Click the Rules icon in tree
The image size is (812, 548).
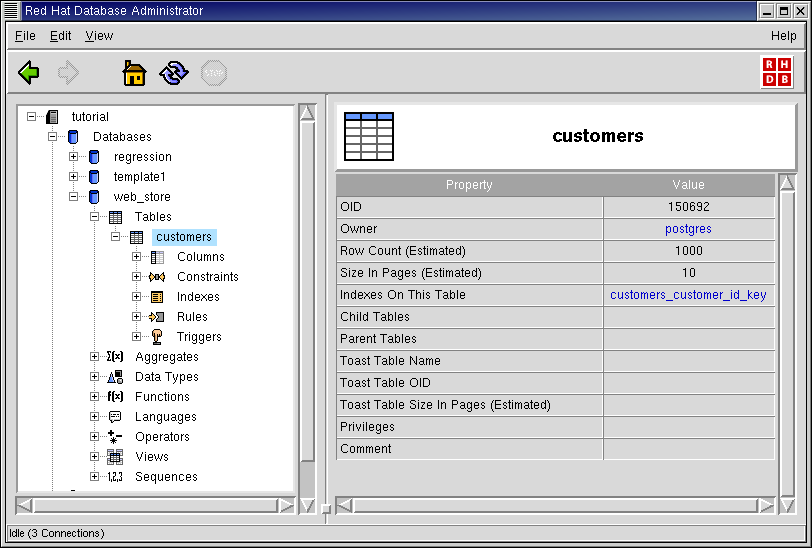coord(156,317)
